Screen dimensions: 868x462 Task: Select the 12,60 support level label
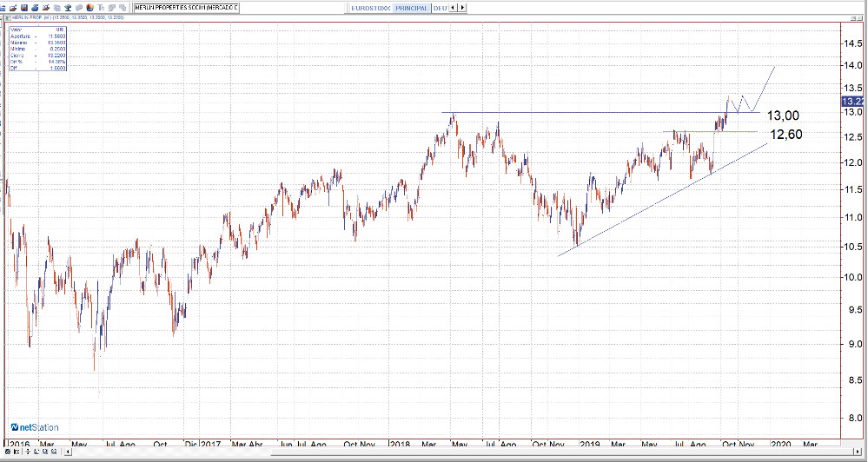point(786,135)
